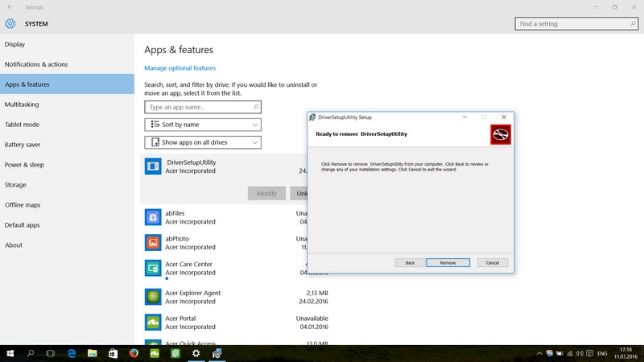
Task: Click the battery icon in system tray
Action: click(x=559, y=353)
